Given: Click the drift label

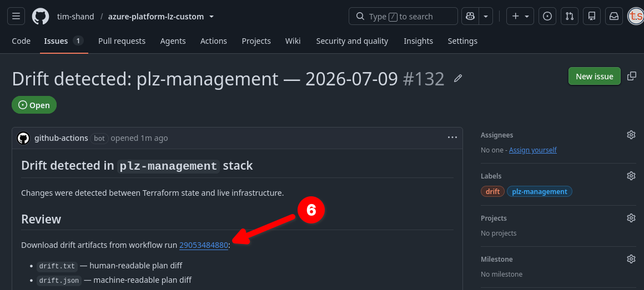Looking at the screenshot, I should (492, 191).
